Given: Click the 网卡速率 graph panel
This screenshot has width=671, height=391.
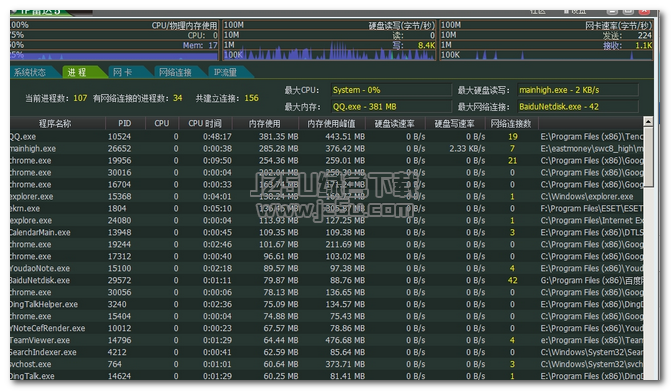Looking at the screenshot, I should (546, 40).
